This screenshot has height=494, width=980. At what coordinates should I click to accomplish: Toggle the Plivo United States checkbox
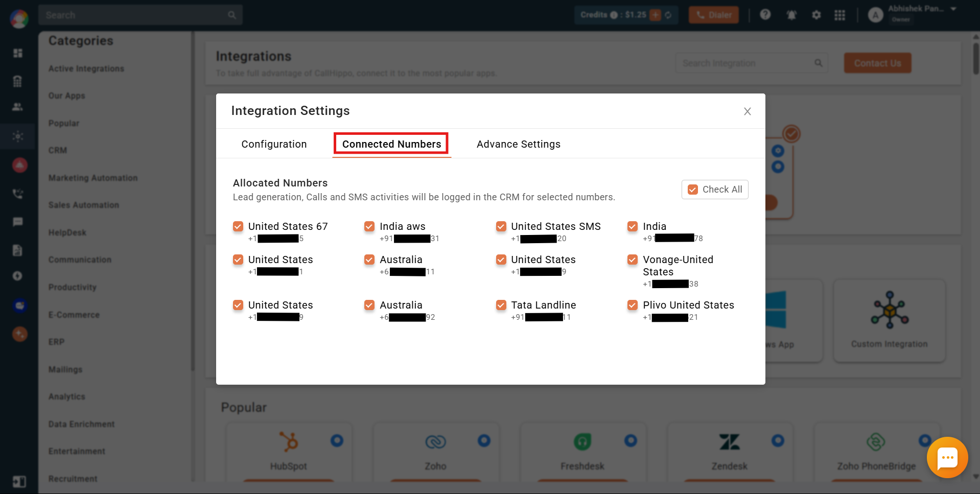(x=633, y=305)
